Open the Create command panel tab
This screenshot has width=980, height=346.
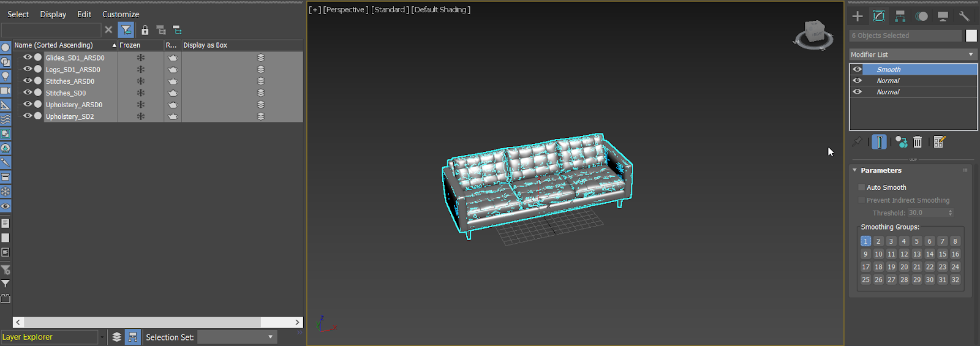tap(858, 17)
